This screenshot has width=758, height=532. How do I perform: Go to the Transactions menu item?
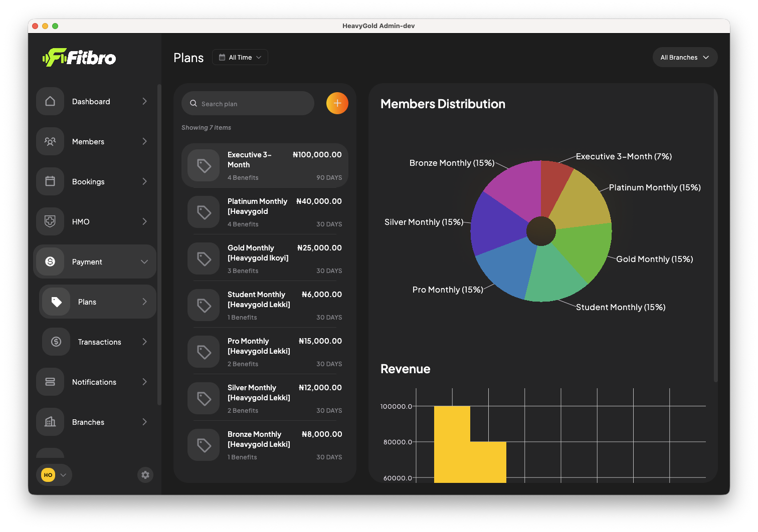98,342
